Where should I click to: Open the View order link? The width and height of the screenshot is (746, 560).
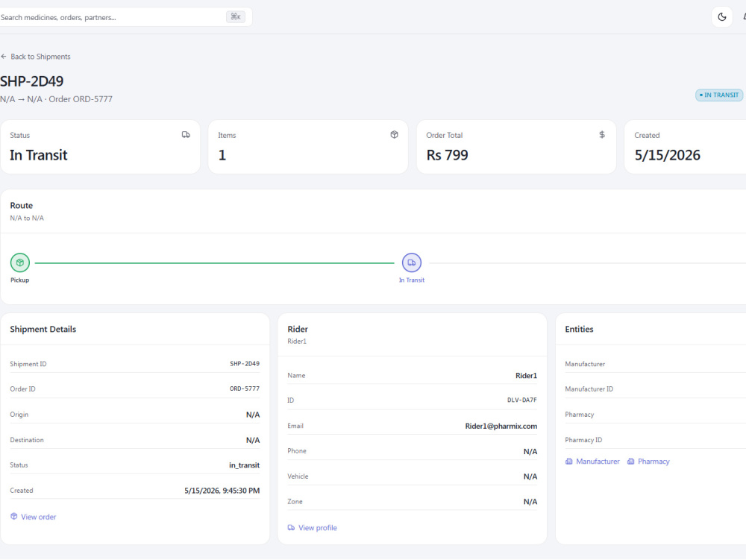(x=39, y=517)
